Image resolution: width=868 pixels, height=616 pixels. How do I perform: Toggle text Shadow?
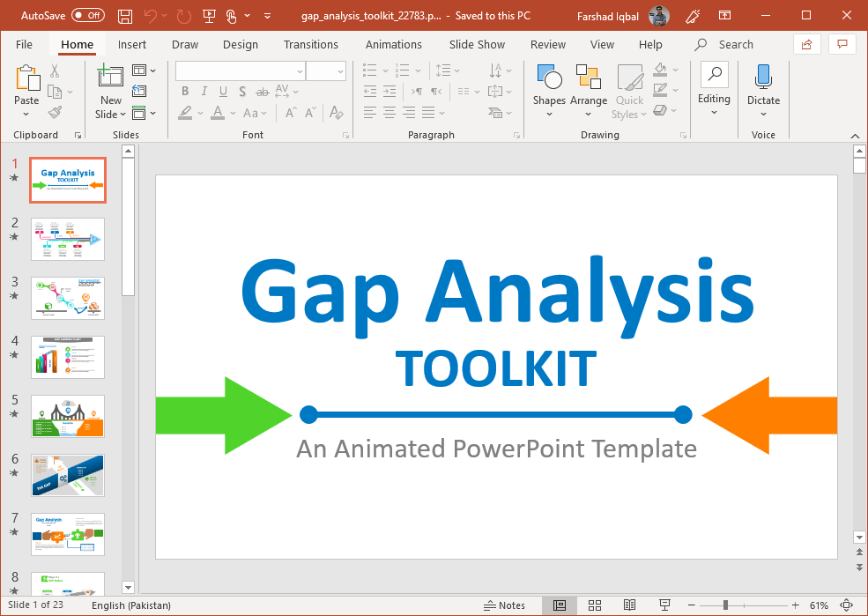pos(242,92)
